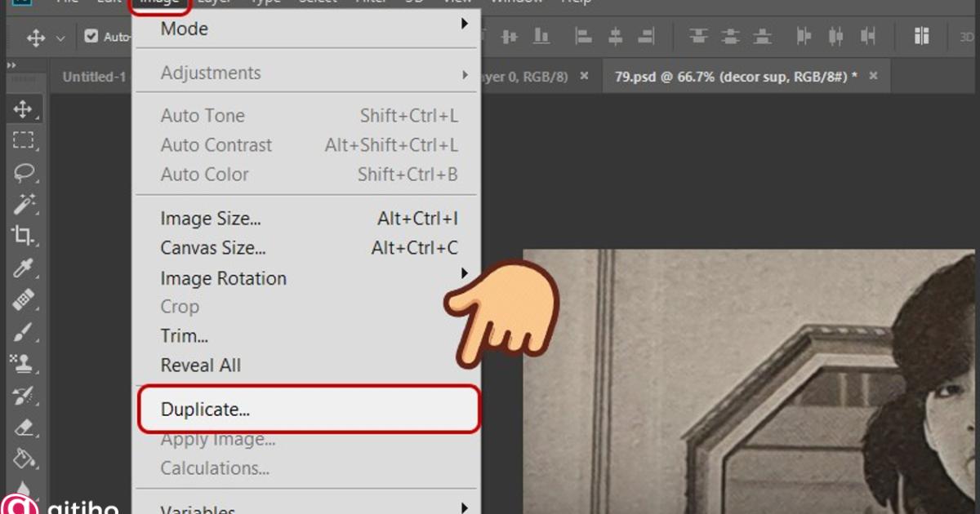Screen dimensions: 980x514
Task: Click the Auto Tone menu entry
Action: pos(306,116)
